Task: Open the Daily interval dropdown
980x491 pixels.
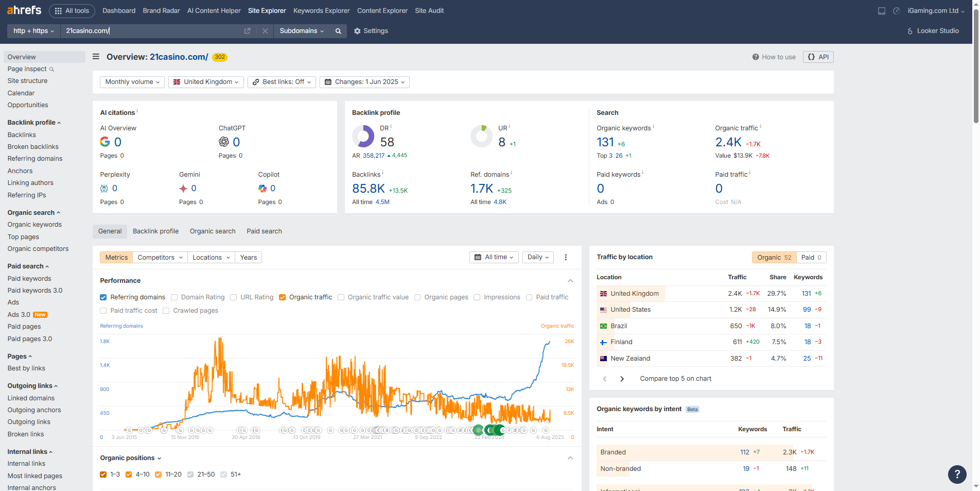Action: pos(538,257)
